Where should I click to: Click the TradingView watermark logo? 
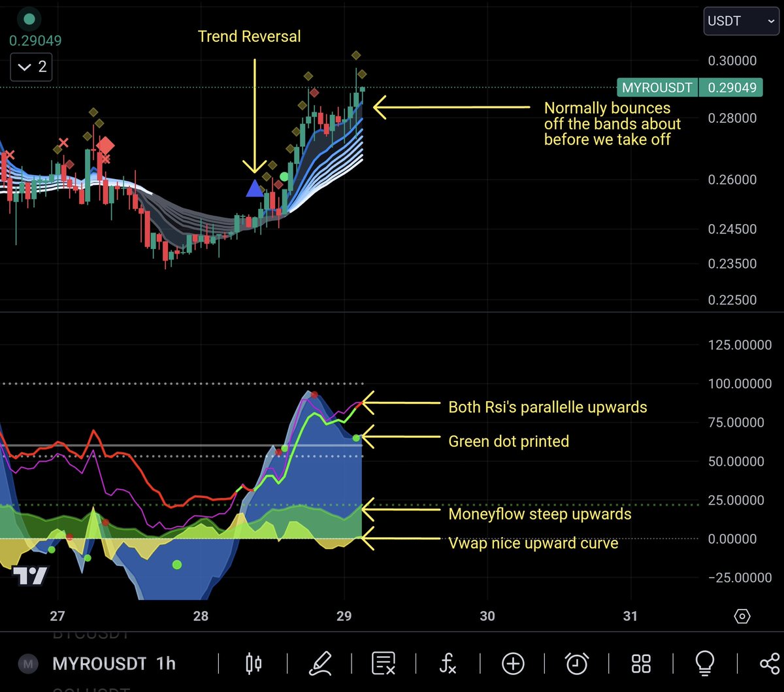29,576
